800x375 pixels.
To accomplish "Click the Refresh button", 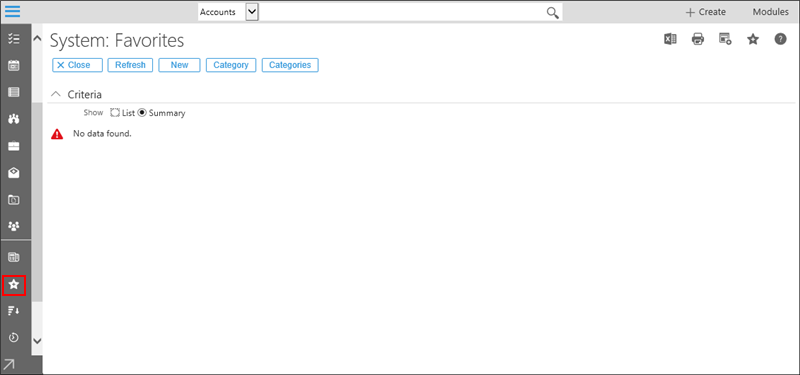I will pyautogui.click(x=130, y=65).
